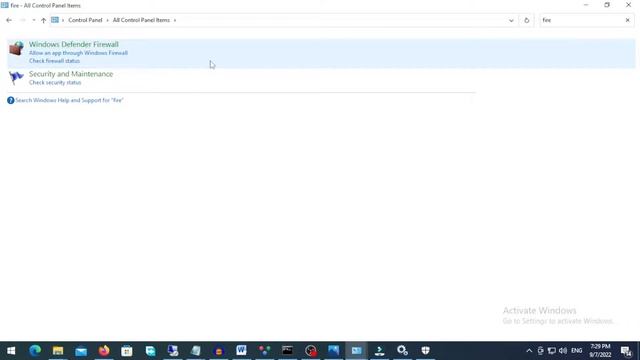Select 'All Control Panel Items' breadcrumb

click(141, 20)
